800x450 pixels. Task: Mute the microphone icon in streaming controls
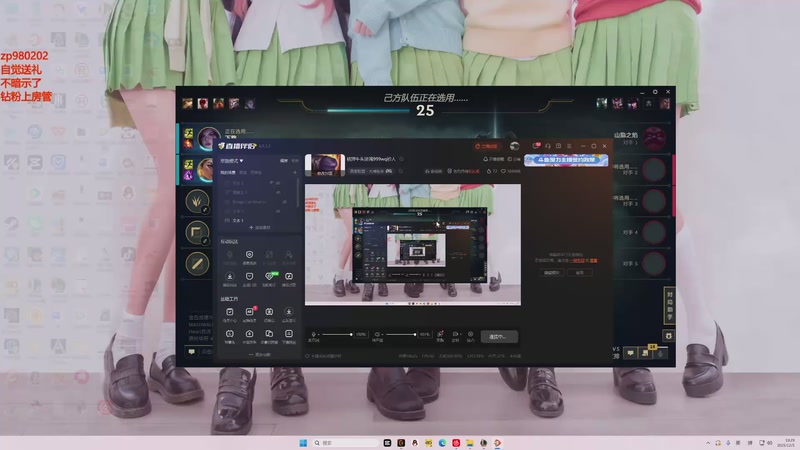click(x=313, y=335)
